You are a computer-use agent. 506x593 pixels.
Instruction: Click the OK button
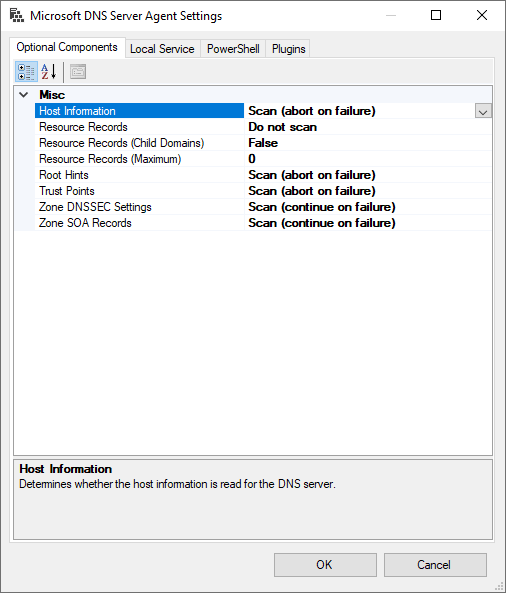pyautogui.click(x=325, y=565)
